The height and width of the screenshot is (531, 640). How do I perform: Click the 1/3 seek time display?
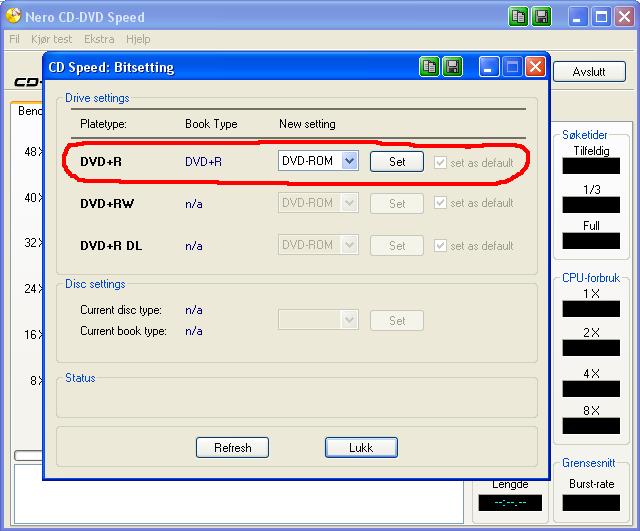click(591, 204)
